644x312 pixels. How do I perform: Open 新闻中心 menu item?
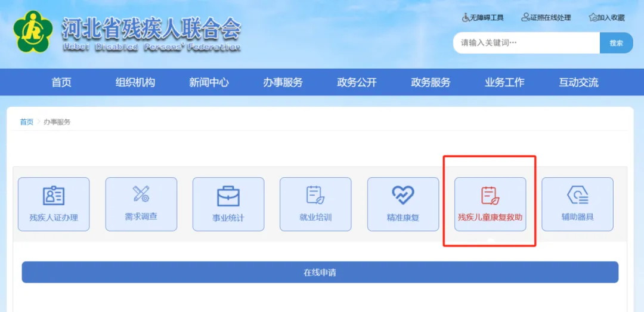[x=209, y=82]
